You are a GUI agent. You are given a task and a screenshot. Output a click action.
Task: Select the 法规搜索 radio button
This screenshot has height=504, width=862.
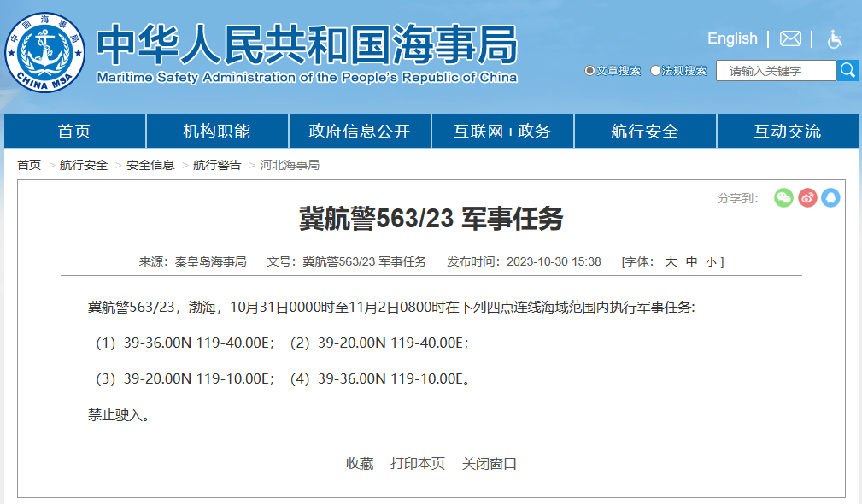pyautogui.click(x=655, y=71)
